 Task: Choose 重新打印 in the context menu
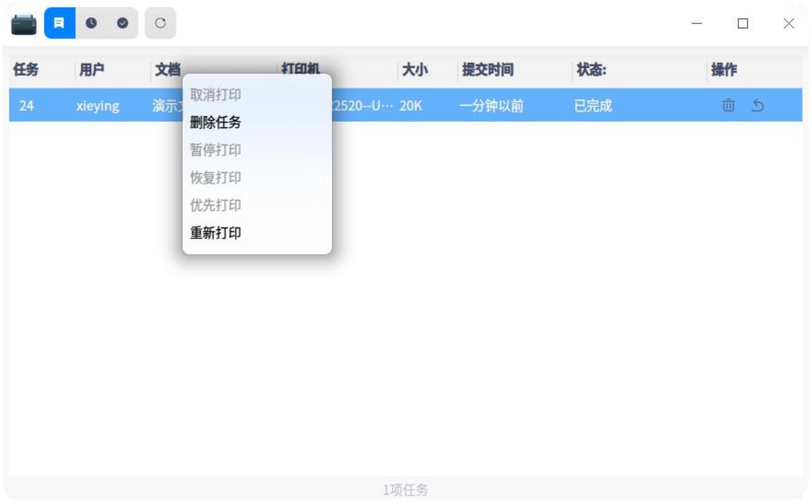point(215,233)
